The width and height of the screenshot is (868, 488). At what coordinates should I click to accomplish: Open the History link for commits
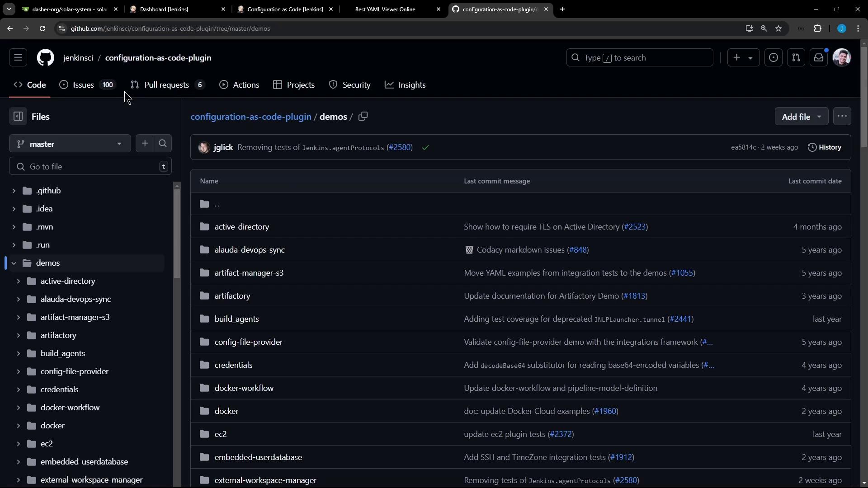[x=825, y=147]
